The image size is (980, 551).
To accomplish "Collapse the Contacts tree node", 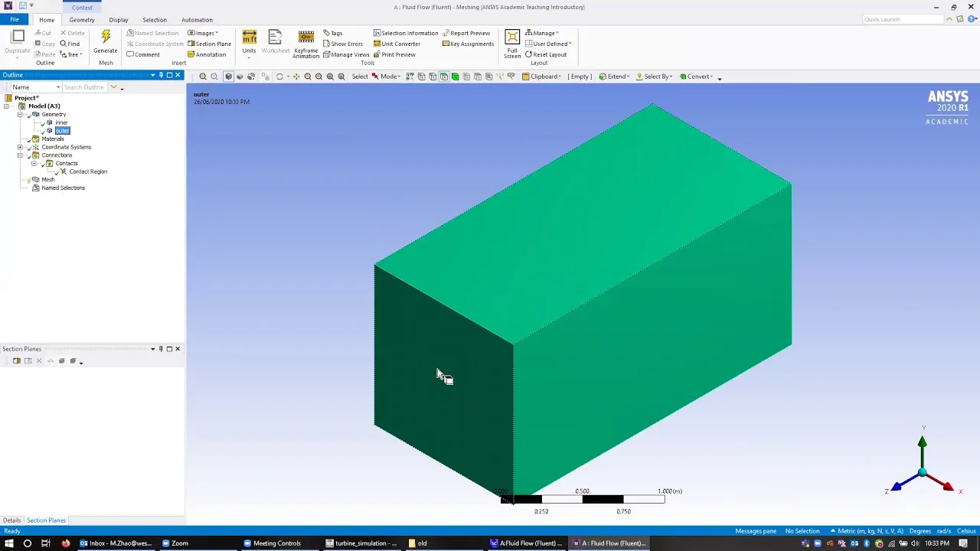I will coord(34,164).
